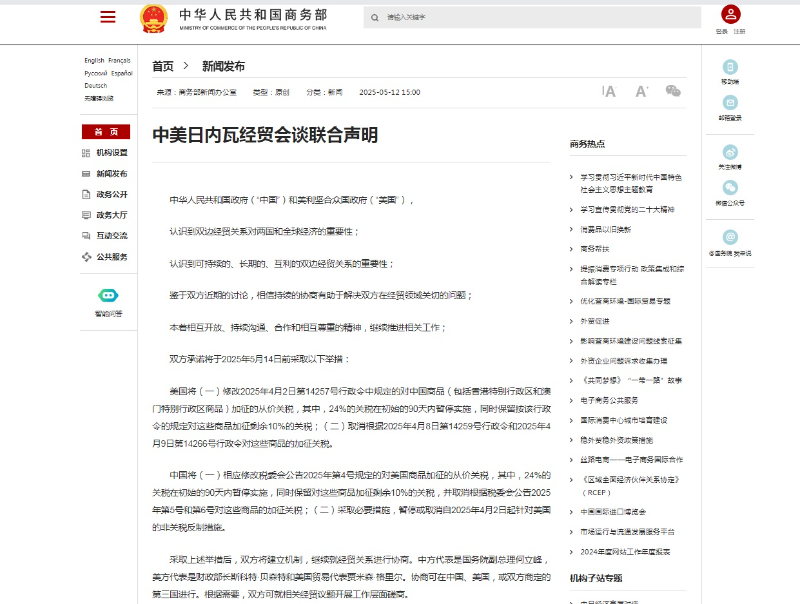This screenshot has height=604, width=800.
Task: Switch the site to Español
Action: click(122, 73)
